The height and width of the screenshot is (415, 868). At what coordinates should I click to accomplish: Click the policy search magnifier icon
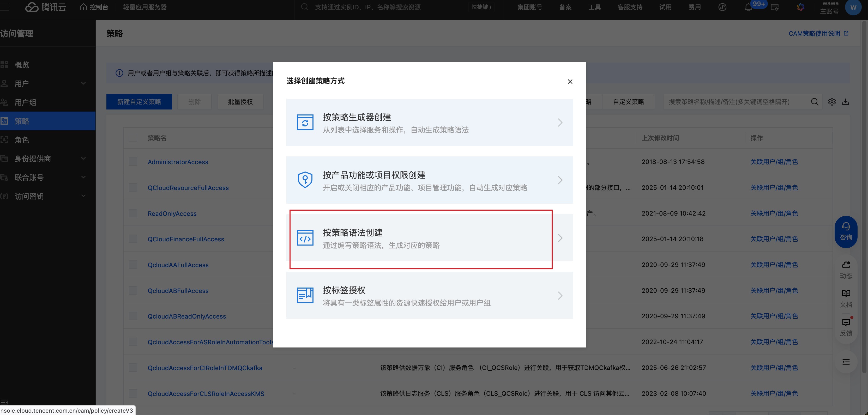click(815, 102)
